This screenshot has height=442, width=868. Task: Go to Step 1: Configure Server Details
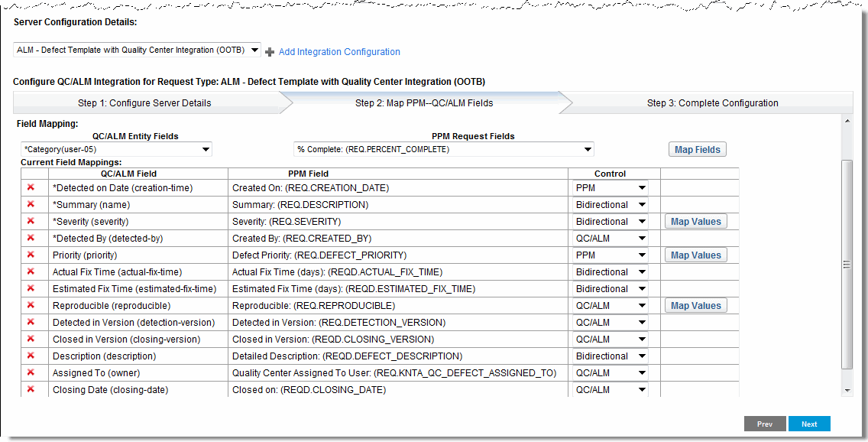pos(144,103)
